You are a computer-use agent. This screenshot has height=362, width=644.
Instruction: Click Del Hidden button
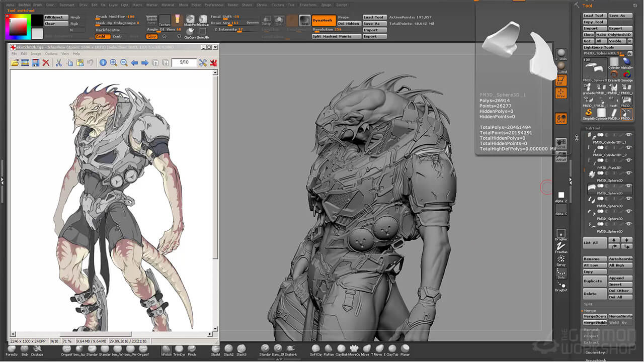pyautogui.click(x=349, y=24)
